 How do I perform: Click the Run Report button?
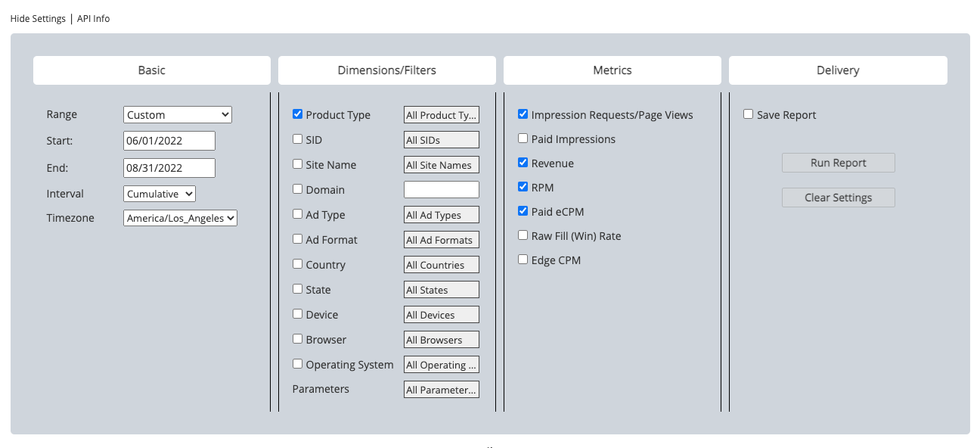(838, 163)
